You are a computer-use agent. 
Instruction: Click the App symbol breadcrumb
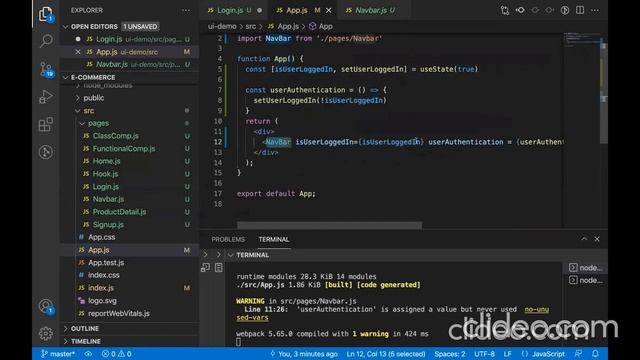(321, 26)
